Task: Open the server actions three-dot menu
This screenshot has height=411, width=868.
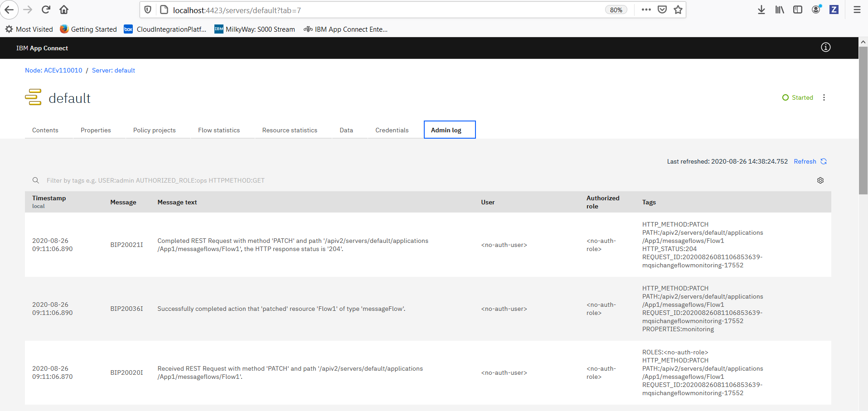Action: [x=824, y=97]
